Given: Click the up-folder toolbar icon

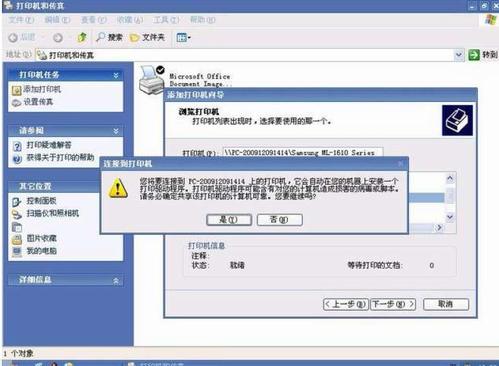Looking at the screenshot, I should (x=82, y=37).
